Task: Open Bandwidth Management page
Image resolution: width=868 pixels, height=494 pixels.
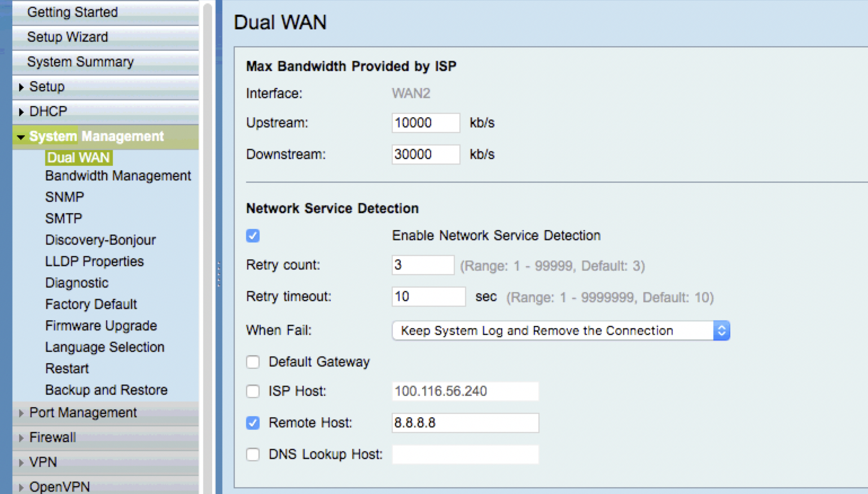Action: click(118, 176)
